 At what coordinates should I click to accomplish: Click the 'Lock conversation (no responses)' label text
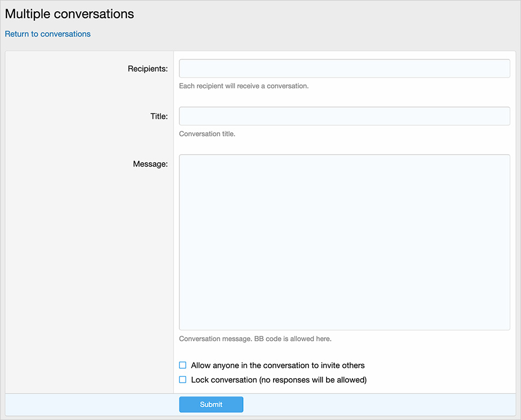[x=278, y=380]
